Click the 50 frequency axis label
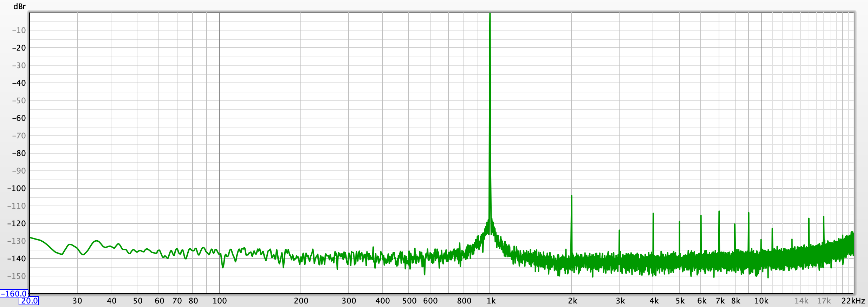This screenshot has width=868, height=307. pos(138,301)
